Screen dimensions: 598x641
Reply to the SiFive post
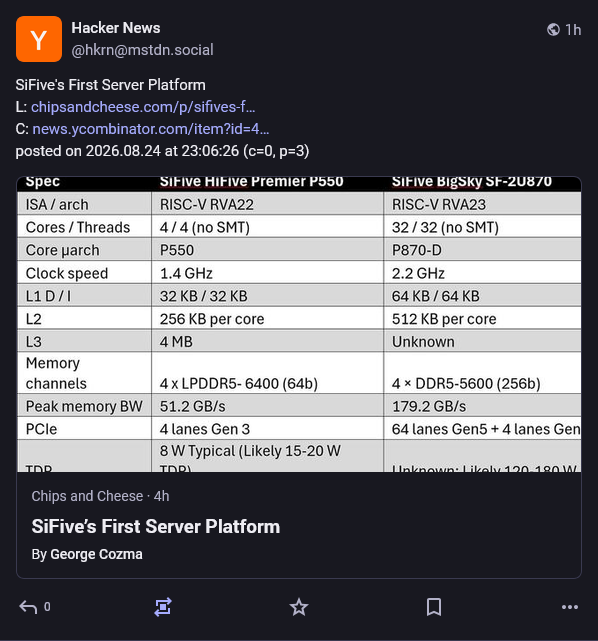click(x=28, y=607)
